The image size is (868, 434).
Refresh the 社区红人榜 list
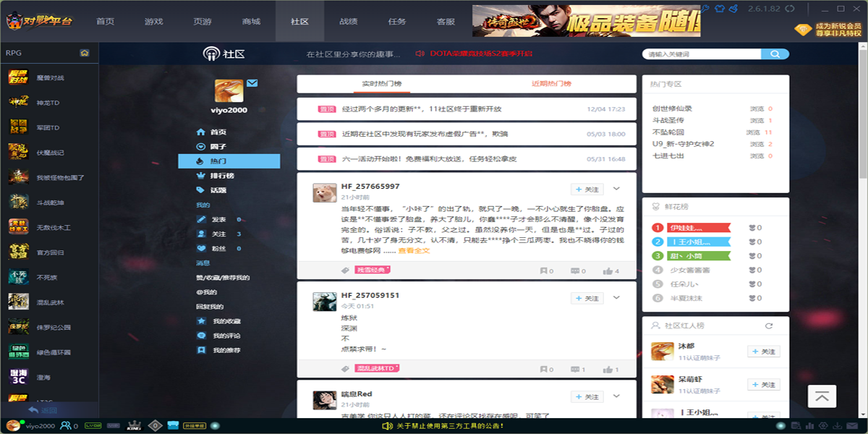pyautogui.click(x=769, y=326)
